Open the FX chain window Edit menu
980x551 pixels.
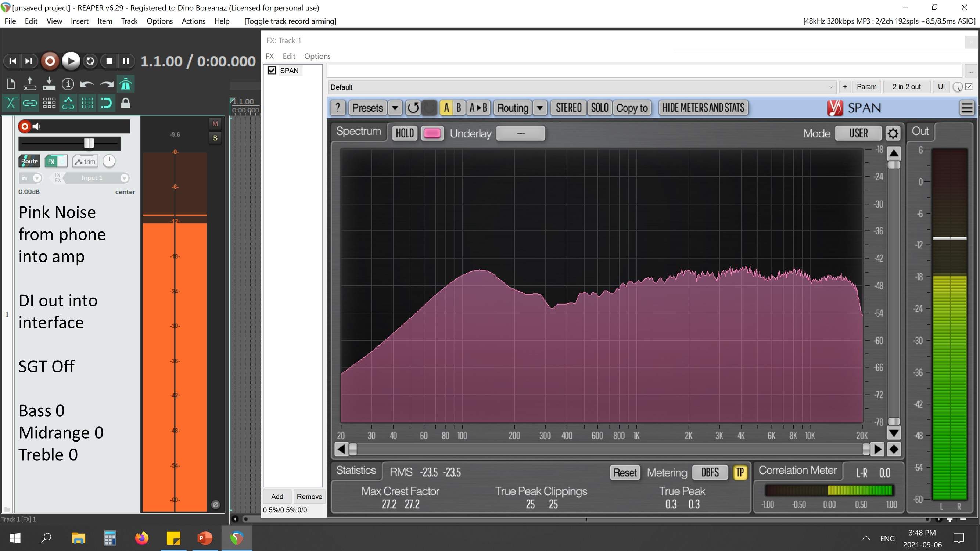[289, 56]
